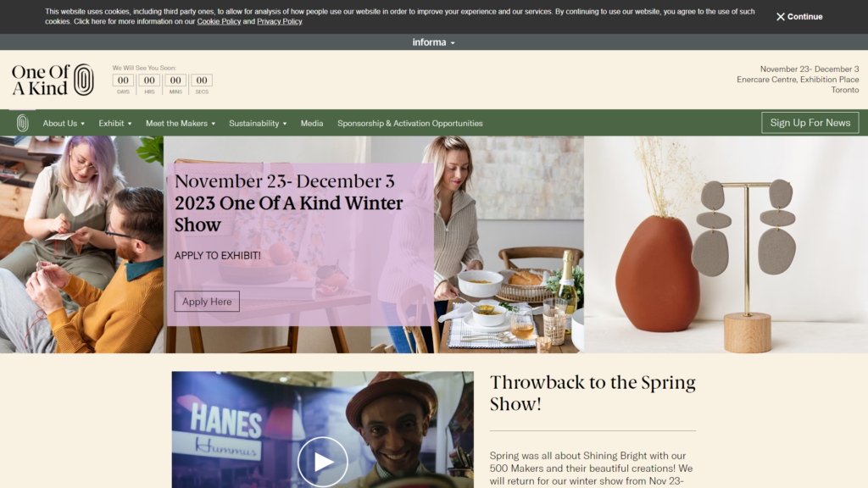Expand the informa dropdown bar
Image resolution: width=868 pixels, height=488 pixels.
[x=433, y=42]
